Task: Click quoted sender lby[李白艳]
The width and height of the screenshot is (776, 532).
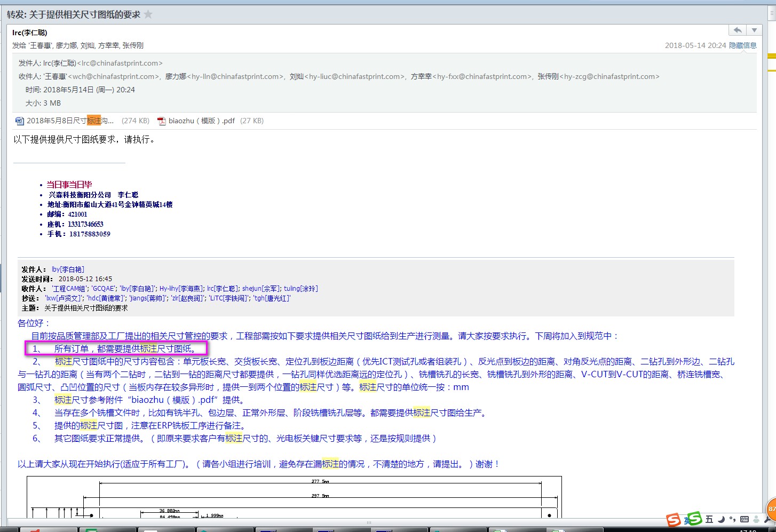Action: click(x=68, y=269)
